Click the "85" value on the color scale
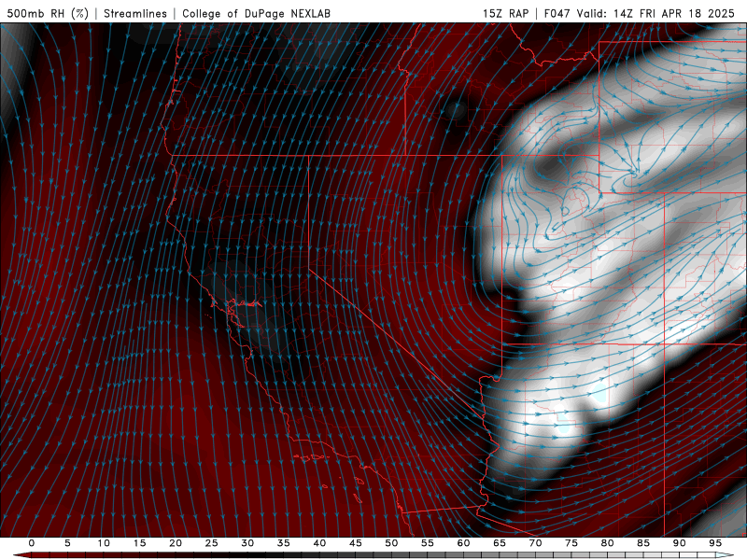The width and height of the screenshot is (747, 560). [x=643, y=543]
